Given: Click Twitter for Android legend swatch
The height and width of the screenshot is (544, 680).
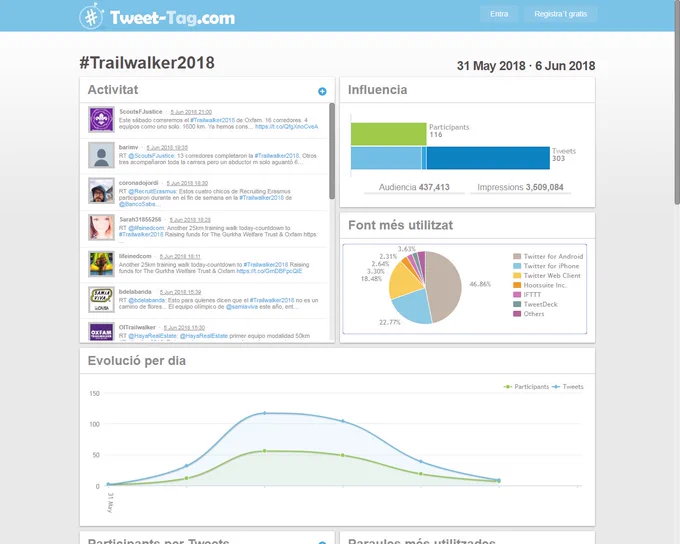Looking at the screenshot, I should (x=517, y=256).
